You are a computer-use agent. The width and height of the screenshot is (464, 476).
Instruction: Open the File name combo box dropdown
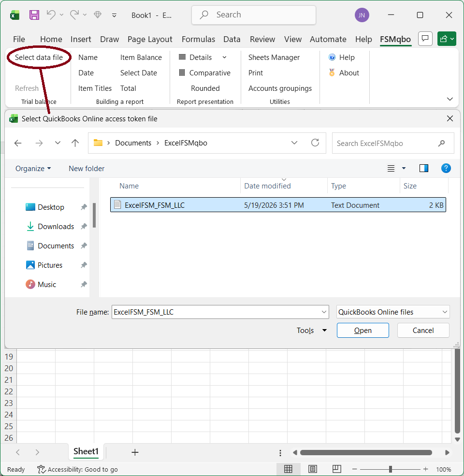[324, 312]
